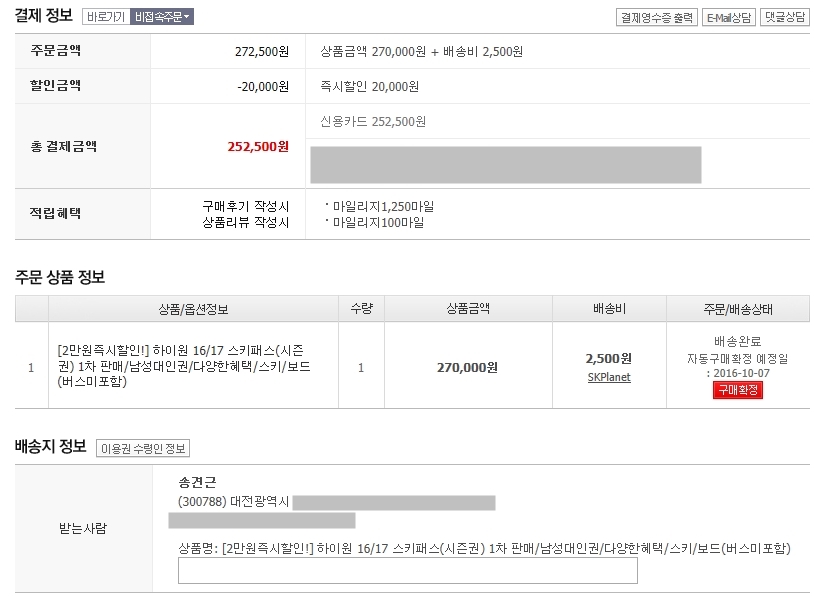
Task: Click the 270,000원 product price cell
Action: pos(467,368)
